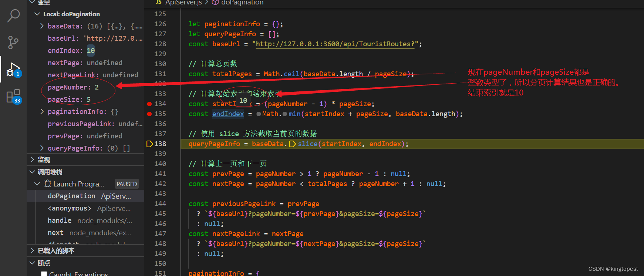This screenshot has width=644, height=276.
Task: Open the Extensions view with 33 badge
Action: coord(14,97)
